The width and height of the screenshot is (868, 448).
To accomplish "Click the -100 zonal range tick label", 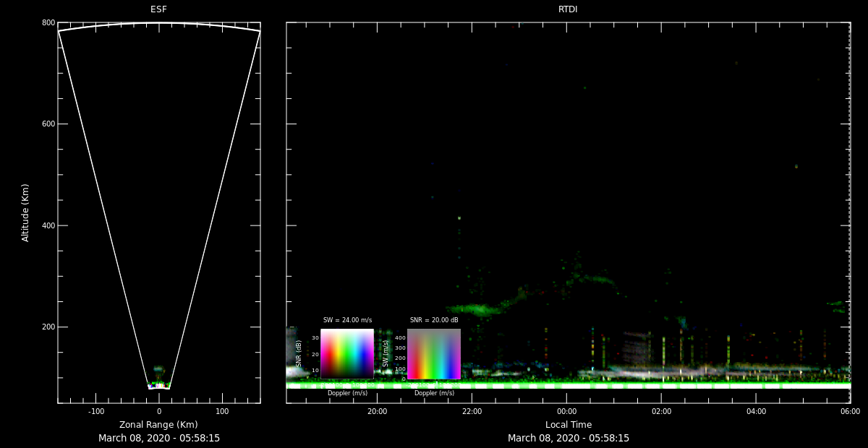I will click(95, 412).
